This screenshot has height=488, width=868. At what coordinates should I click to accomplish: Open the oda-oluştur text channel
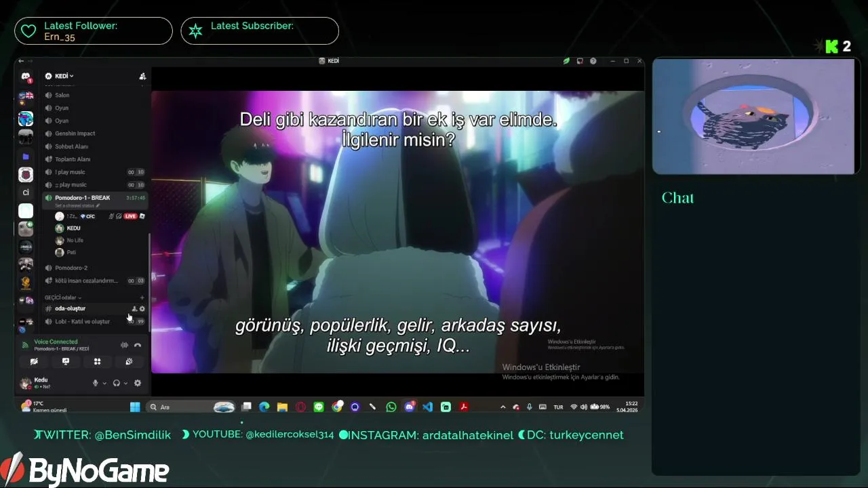(94, 308)
